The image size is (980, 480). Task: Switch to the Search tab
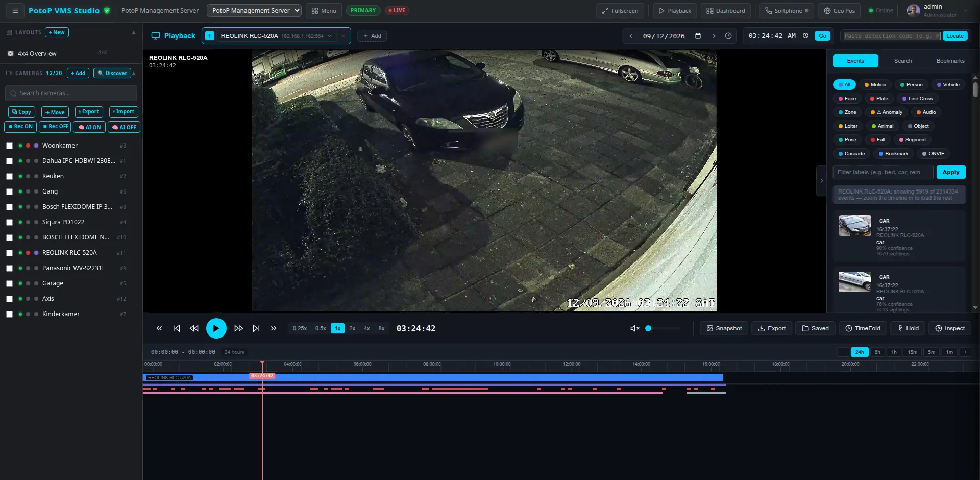(902, 61)
